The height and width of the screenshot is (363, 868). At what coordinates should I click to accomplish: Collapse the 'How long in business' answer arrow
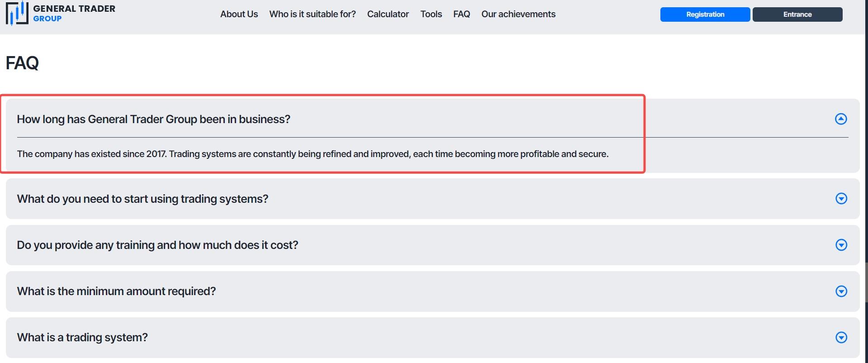coord(841,119)
